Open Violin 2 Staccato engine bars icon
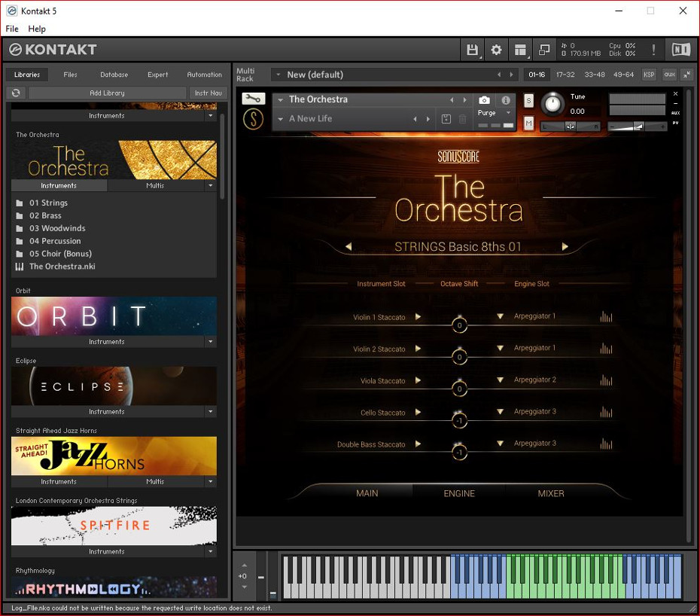 pos(606,349)
